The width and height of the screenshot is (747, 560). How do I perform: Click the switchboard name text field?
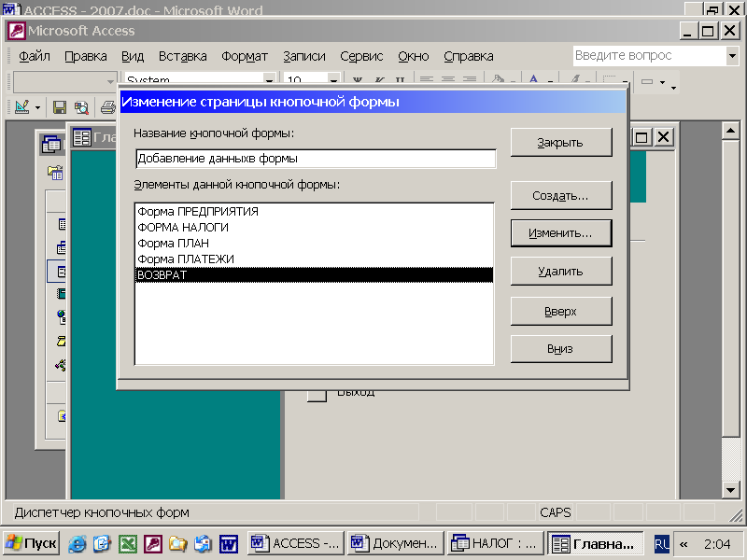tap(316, 159)
